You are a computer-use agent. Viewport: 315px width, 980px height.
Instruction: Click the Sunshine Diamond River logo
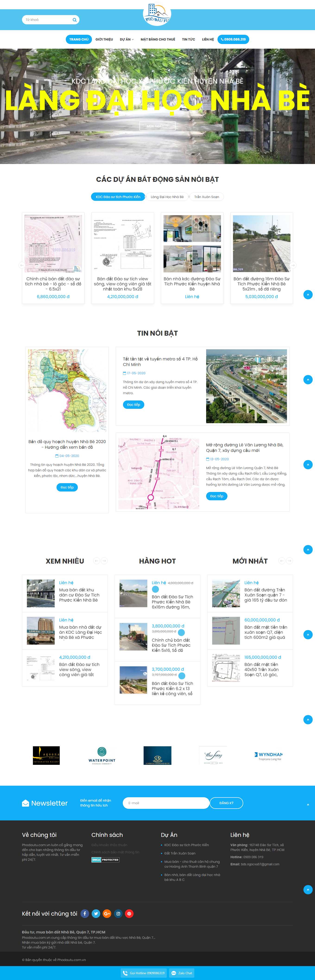pyautogui.click(x=157, y=755)
